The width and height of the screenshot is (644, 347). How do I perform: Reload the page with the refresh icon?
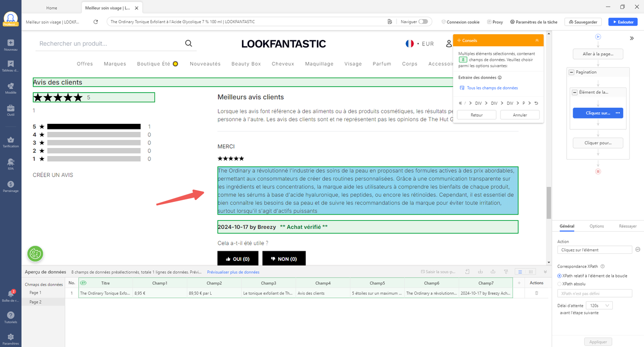[96, 22]
